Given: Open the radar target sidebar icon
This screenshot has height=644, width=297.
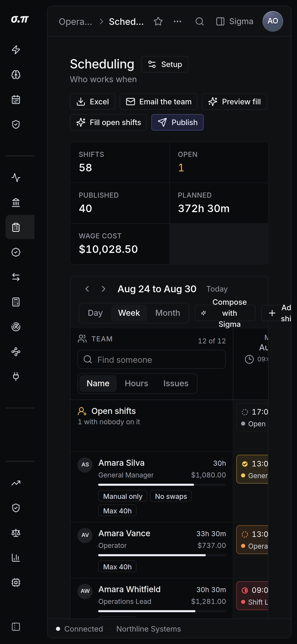Looking at the screenshot, I should tap(16, 327).
